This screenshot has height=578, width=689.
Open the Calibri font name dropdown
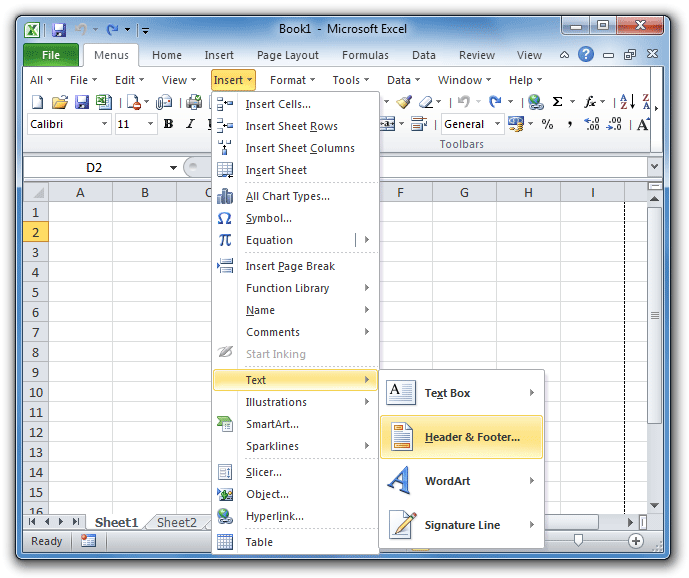coord(104,125)
